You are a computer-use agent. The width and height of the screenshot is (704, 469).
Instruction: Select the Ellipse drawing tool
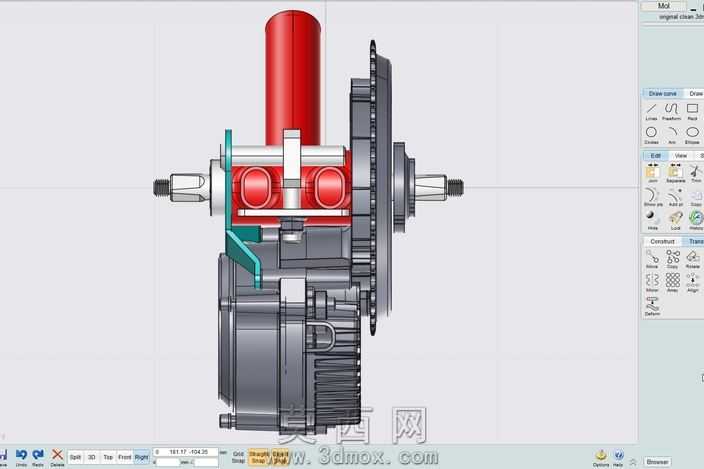tap(692, 136)
